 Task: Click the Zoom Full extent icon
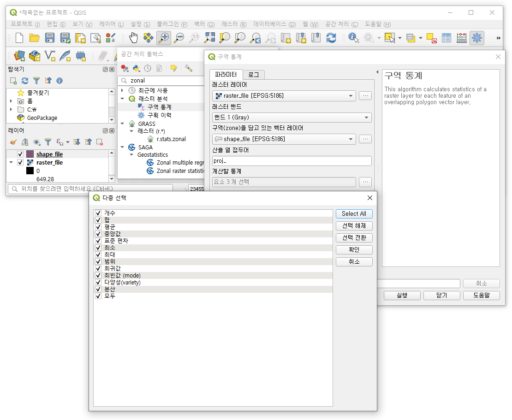[209, 38]
